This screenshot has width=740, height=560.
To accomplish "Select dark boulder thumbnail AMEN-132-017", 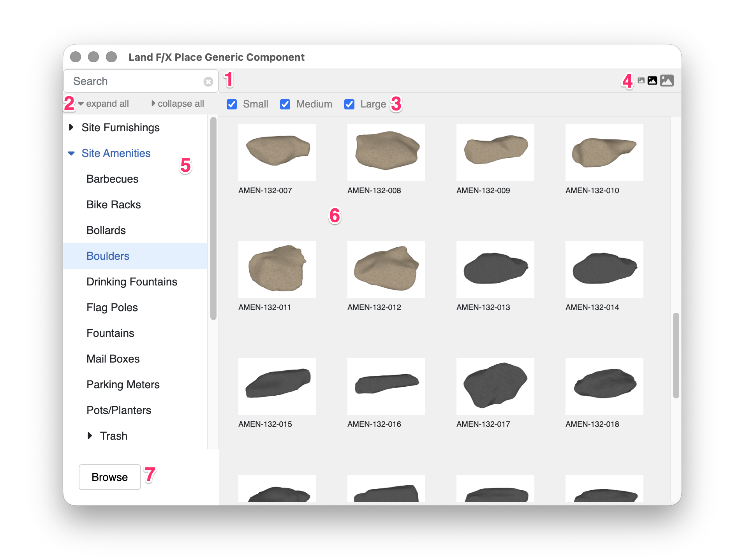I will (495, 386).
